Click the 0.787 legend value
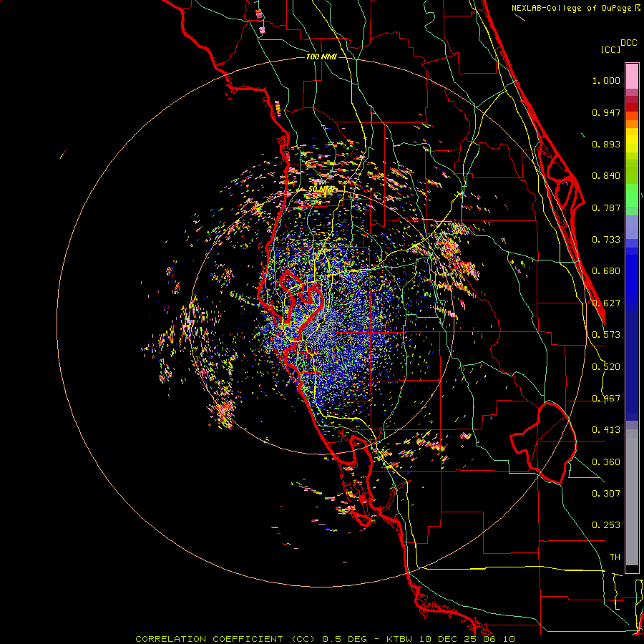This screenshot has width=644, height=644. pyautogui.click(x=606, y=208)
